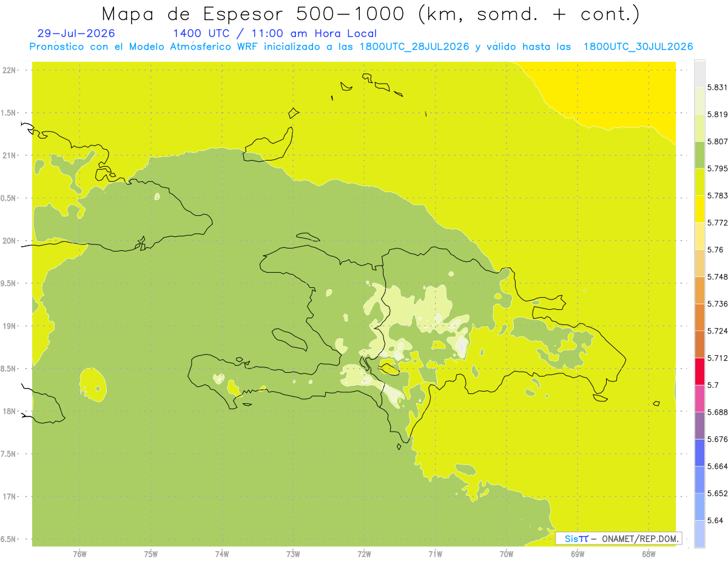This screenshot has height=562, width=728.
Task: Click the legend value '5.724'
Action: pos(717,331)
